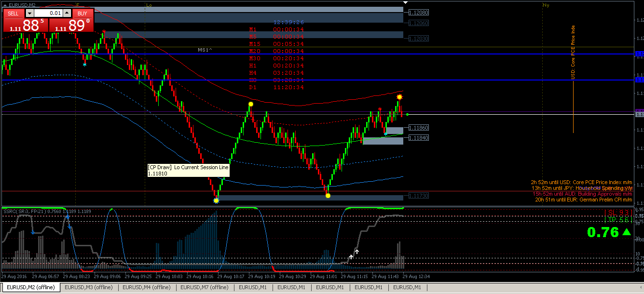Open the EURUSD,M4 (offline) chart tab
Screen dimensions: 644x294
point(147,287)
